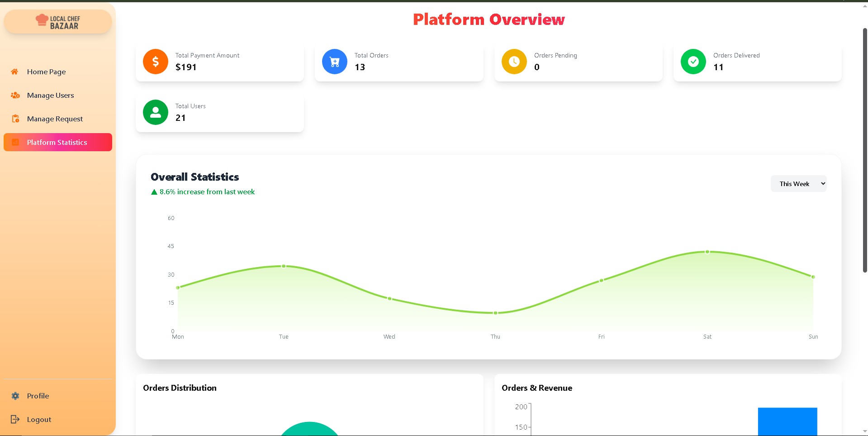Image resolution: width=868 pixels, height=436 pixels.
Task: Click the Logout arrow icon
Action: pos(15,419)
